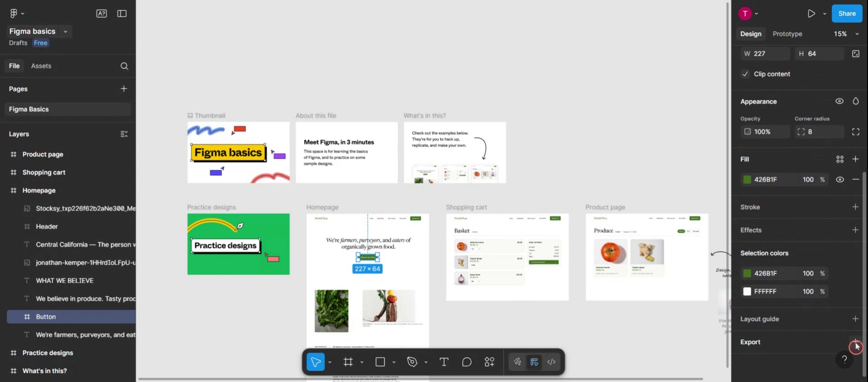This screenshot has height=382, width=868.
Task: Add a new Stroke with the plus button
Action: pyautogui.click(x=856, y=207)
